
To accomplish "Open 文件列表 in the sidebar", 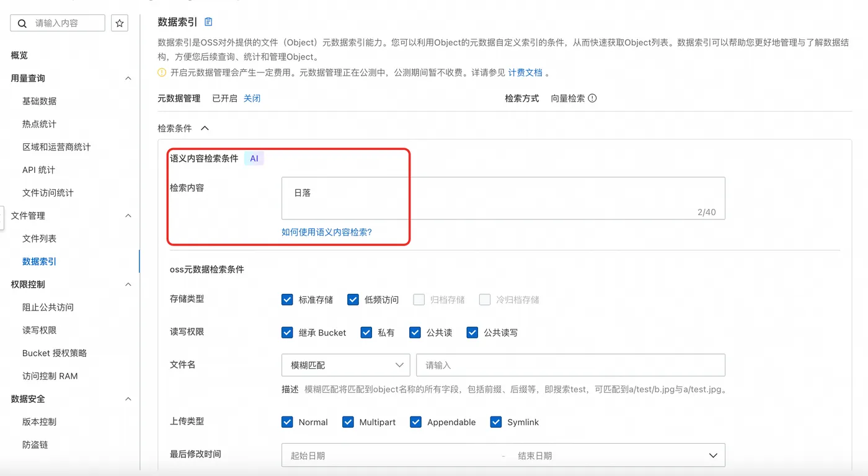I will click(x=39, y=239).
